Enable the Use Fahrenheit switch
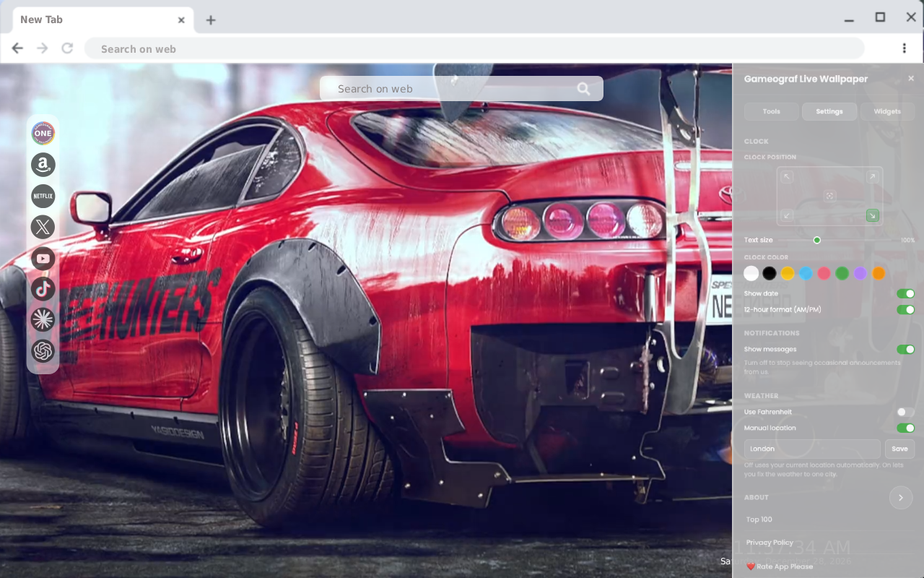Viewport: 924px width, 578px height. point(905,412)
